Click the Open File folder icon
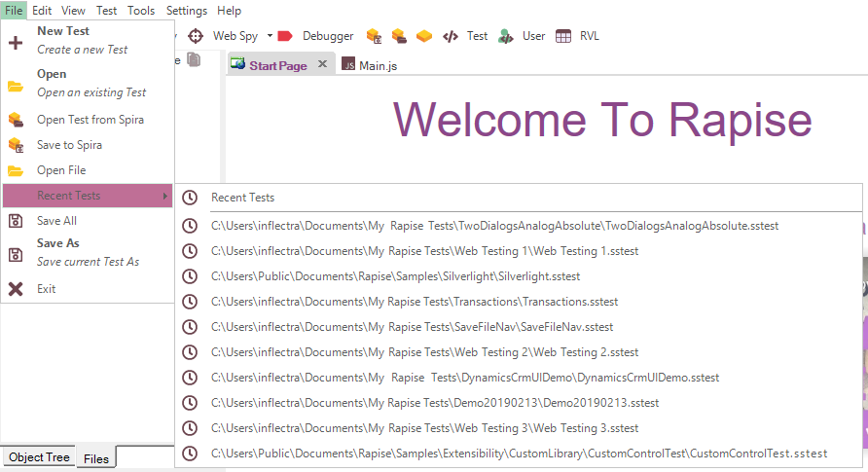868x472 pixels. pyautogui.click(x=16, y=170)
